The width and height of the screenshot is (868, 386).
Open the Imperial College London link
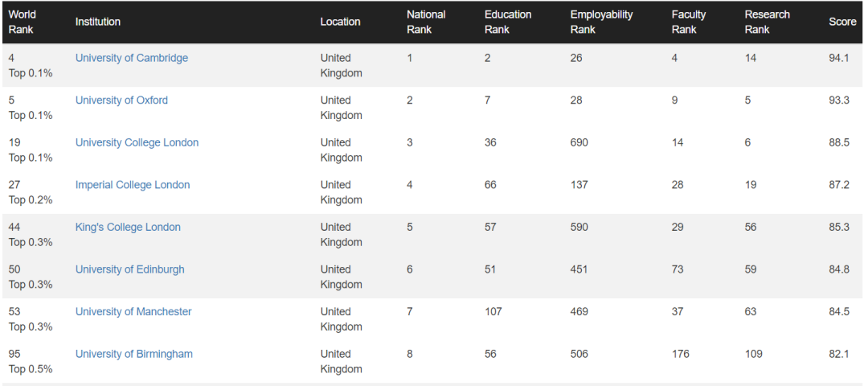[133, 185]
